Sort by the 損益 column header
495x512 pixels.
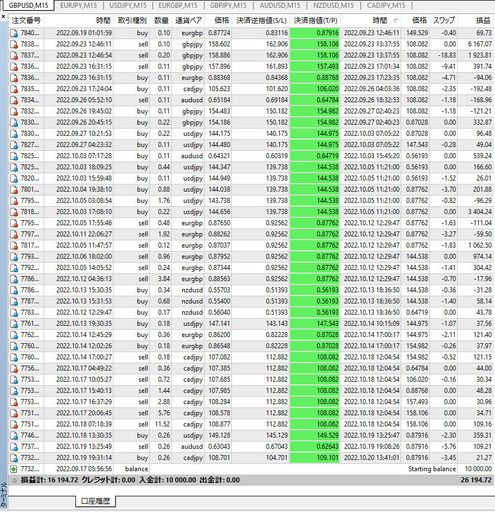(x=483, y=21)
